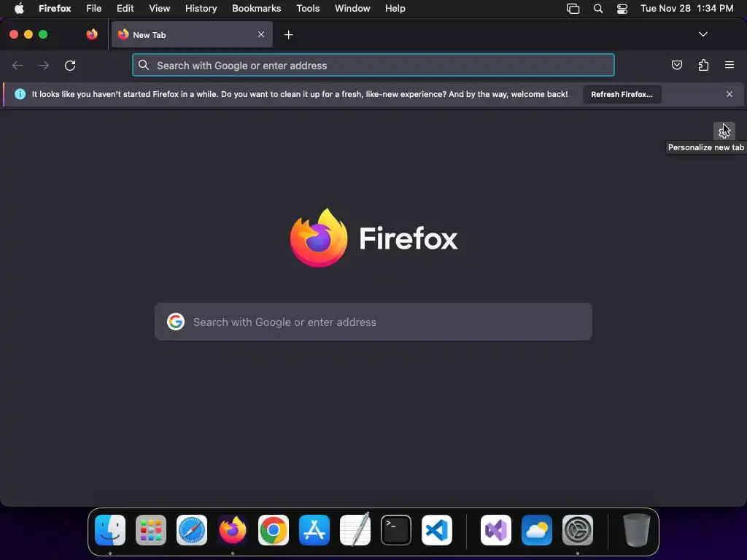Open a new tab with plus button
Screen dimensions: 747x560
click(x=288, y=35)
